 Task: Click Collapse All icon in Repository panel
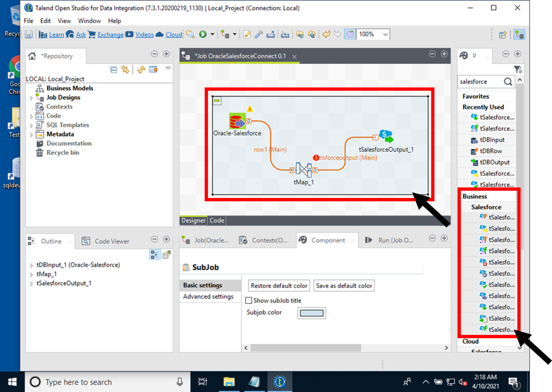[x=114, y=69]
